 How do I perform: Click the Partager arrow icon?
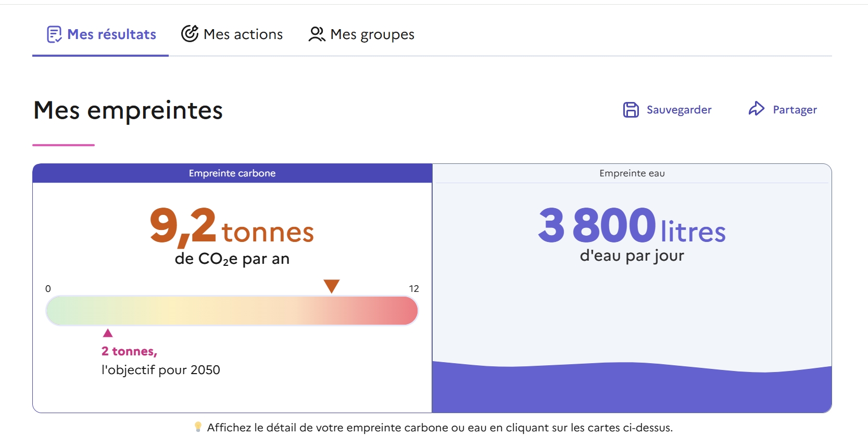tap(756, 109)
